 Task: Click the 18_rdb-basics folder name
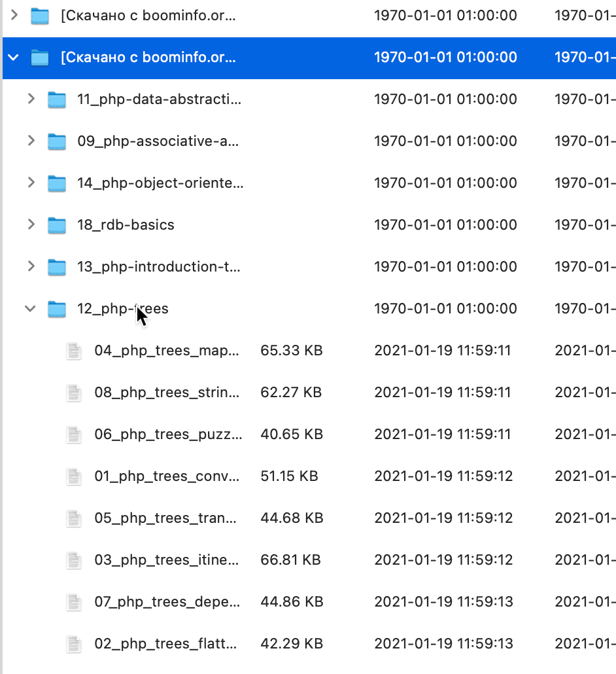point(126,225)
